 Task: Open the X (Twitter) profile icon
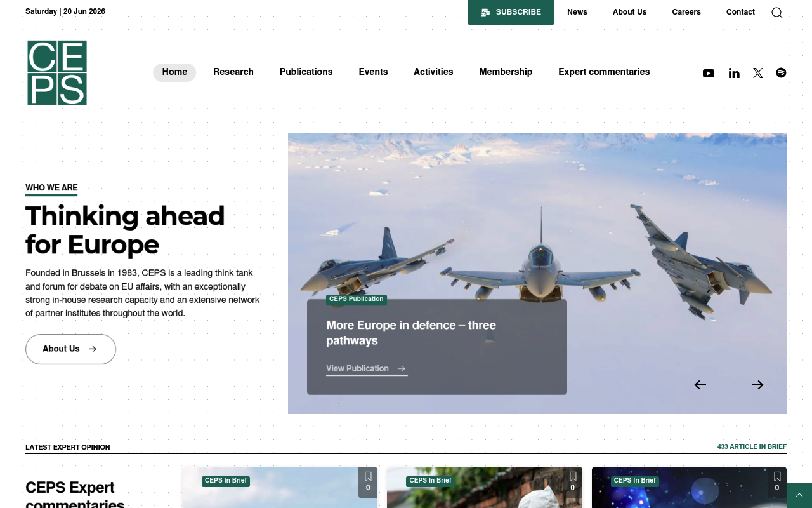click(758, 73)
